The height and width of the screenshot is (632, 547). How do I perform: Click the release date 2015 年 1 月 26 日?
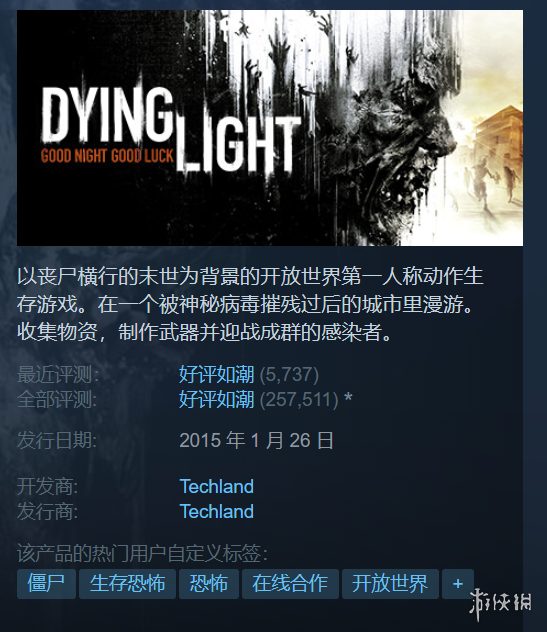[256, 440]
